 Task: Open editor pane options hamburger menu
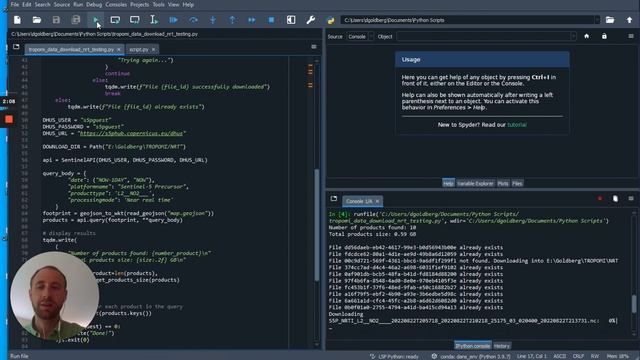point(314,47)
